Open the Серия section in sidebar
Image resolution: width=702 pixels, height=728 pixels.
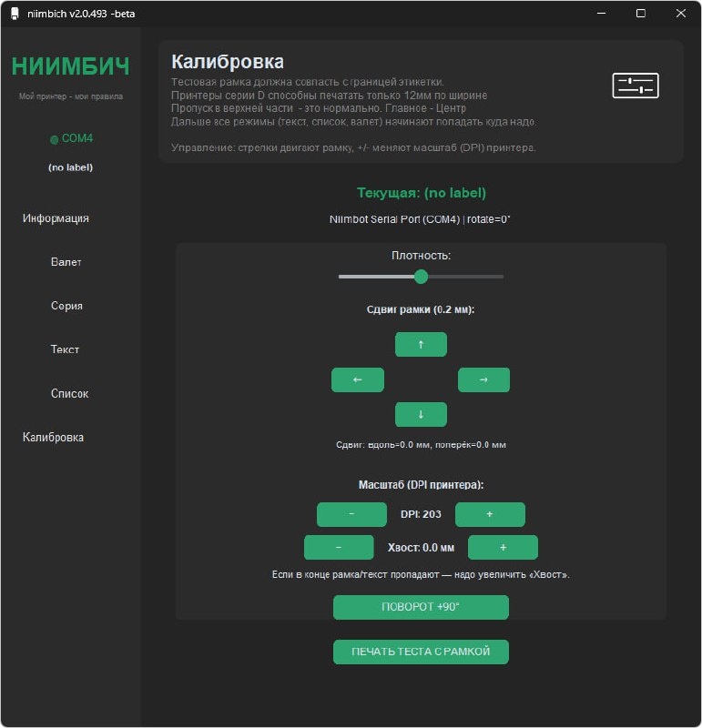[x=66, y=306]
